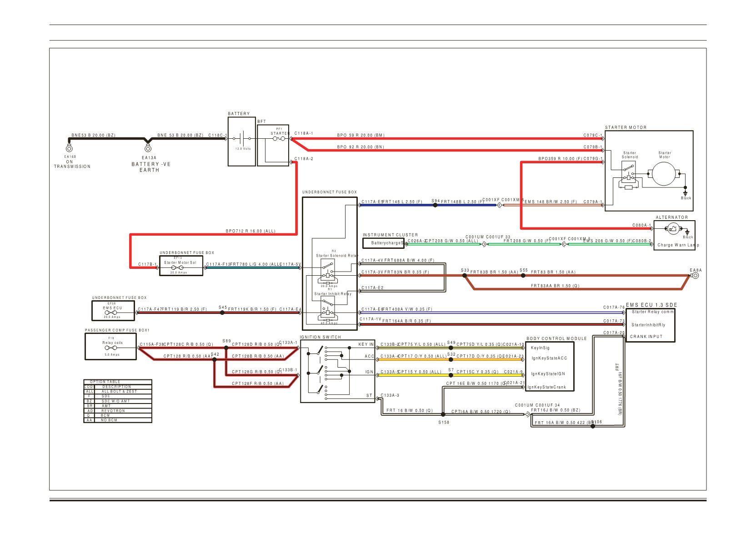
Task: Click the alternator symbol in ALTERNATOR box
Action: 673,230
